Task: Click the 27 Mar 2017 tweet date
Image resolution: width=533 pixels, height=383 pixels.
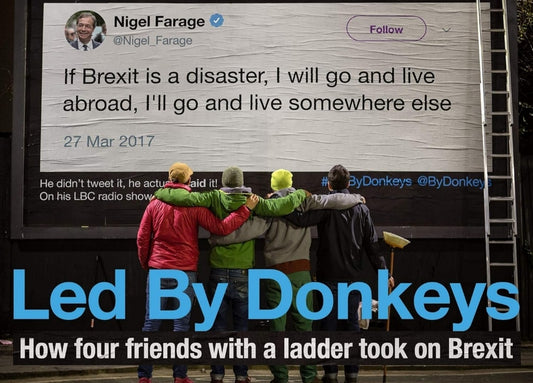Action: (x=109, y=141)
